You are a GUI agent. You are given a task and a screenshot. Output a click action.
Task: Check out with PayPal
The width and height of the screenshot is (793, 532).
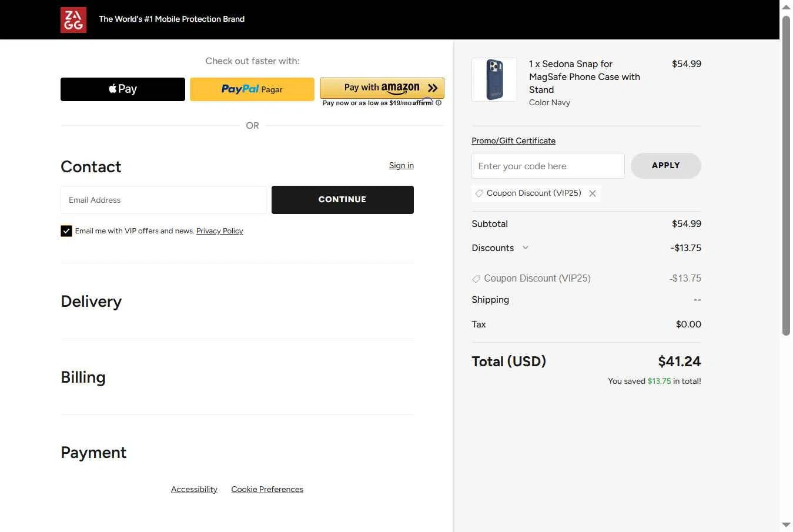pyautogui.click(x=252, y=89)
